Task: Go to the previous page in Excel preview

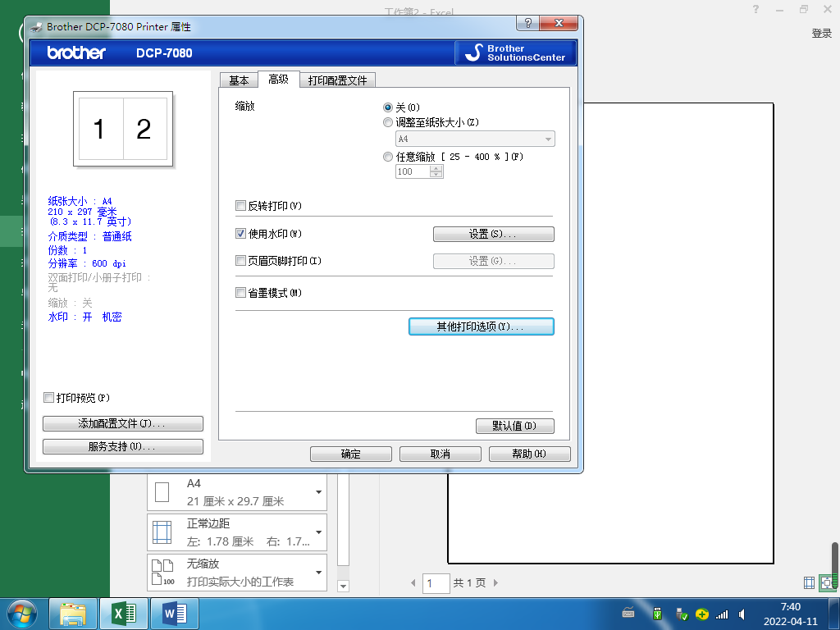Action: click(413, 583)
